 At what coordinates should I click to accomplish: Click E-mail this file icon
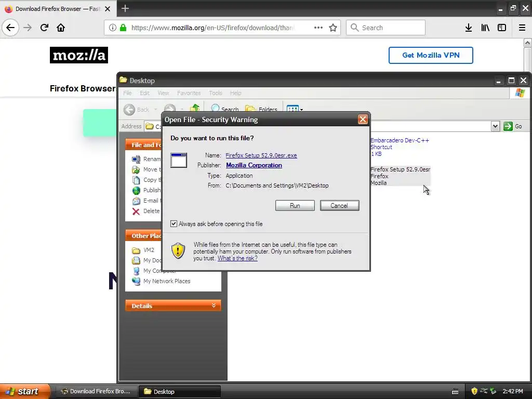pyautogui.click(x=136, y=201)
